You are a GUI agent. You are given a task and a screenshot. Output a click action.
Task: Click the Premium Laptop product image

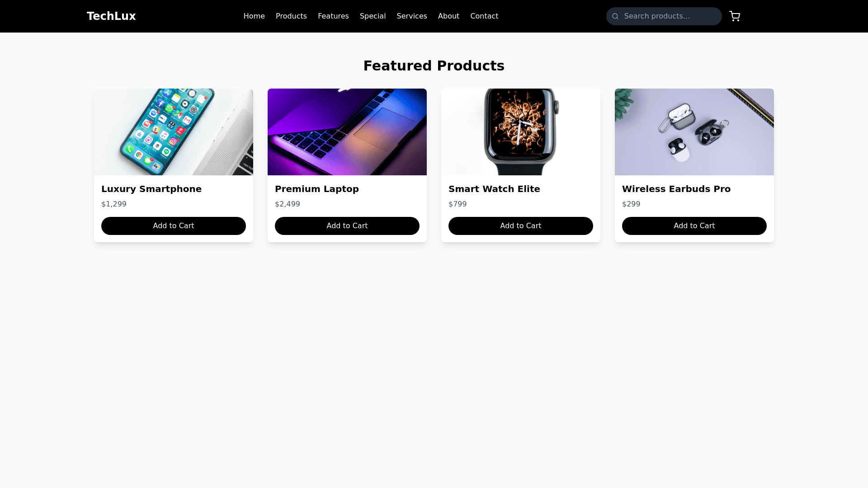(347, 132)
